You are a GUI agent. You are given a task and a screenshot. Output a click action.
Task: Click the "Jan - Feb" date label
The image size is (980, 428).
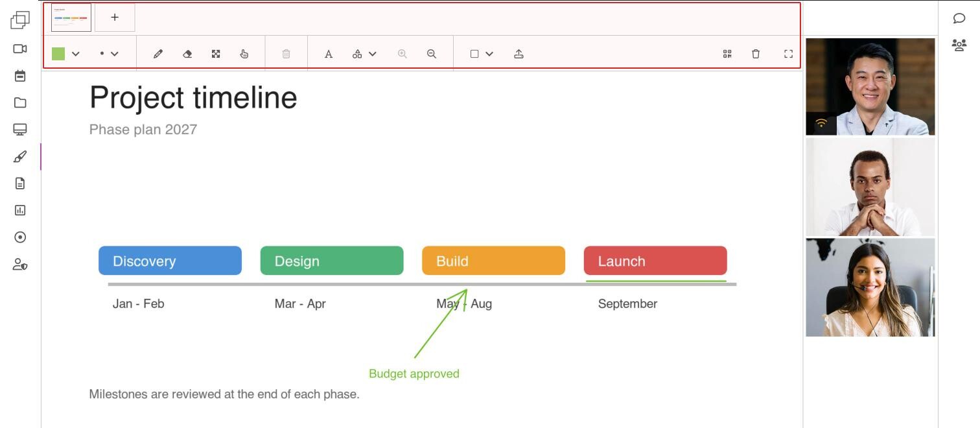[x=138, y=303]
